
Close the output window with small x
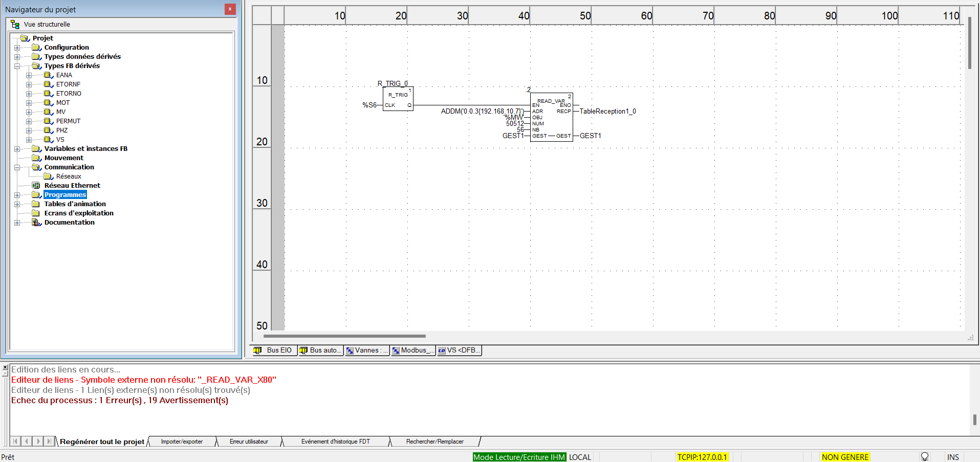coord(5,367)
